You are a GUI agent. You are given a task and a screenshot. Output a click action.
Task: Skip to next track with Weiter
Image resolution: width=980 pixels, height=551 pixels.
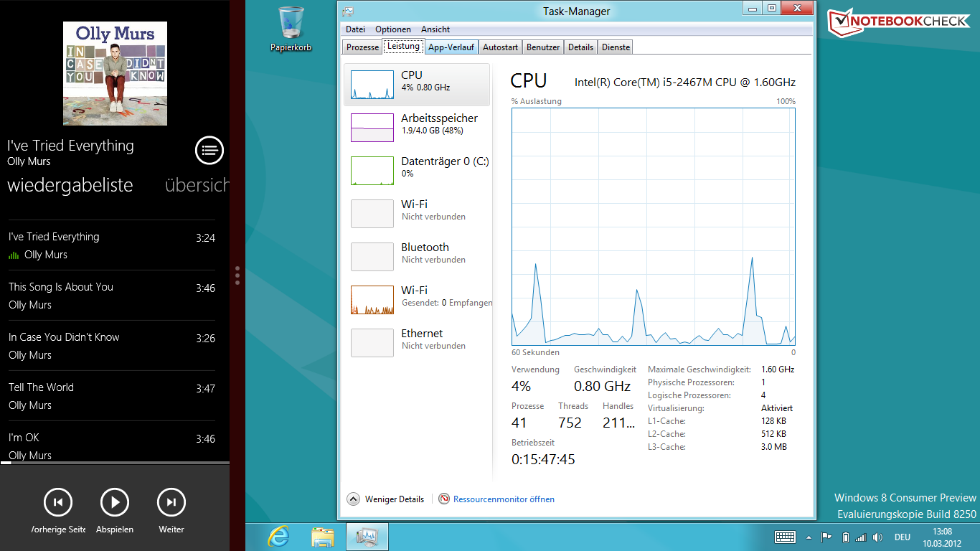(x=171, y=502)
